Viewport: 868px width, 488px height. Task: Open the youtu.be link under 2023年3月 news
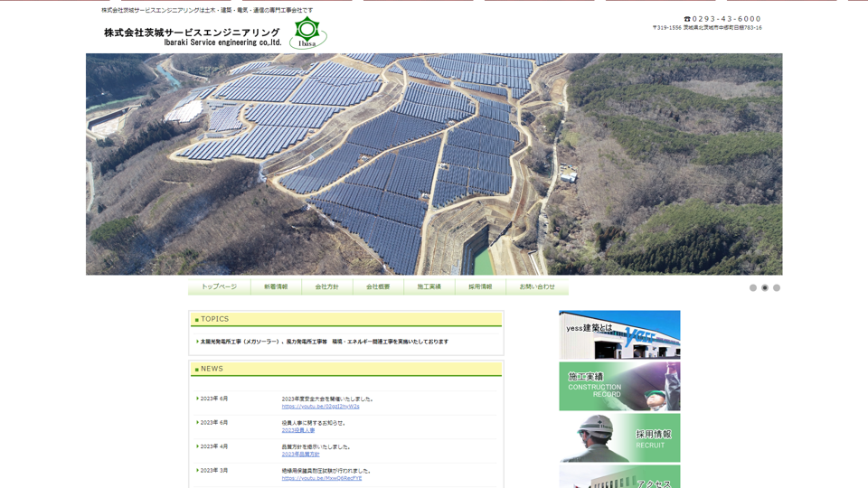point(321,478)
